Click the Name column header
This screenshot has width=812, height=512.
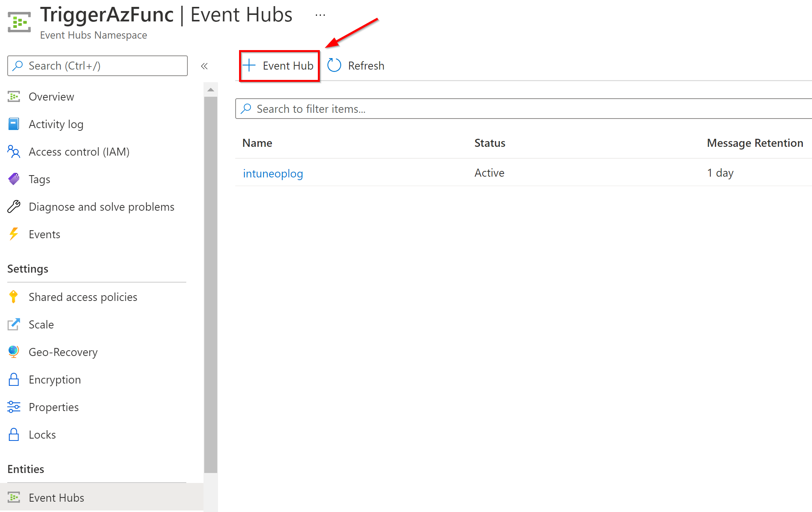click(257, 143)
